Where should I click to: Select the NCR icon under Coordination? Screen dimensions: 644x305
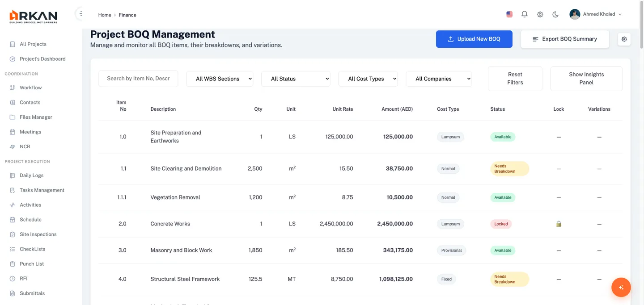tap(12, 146)
